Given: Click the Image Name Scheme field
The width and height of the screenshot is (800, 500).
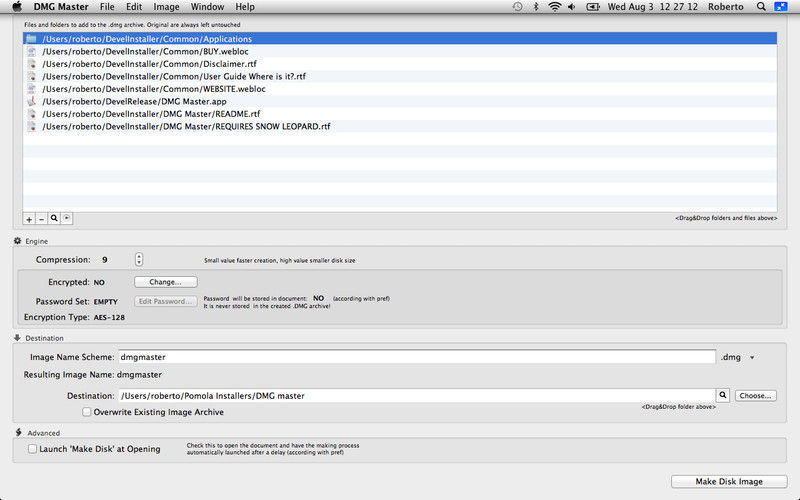Looking at the screenshot, I should tap(417, 357).
